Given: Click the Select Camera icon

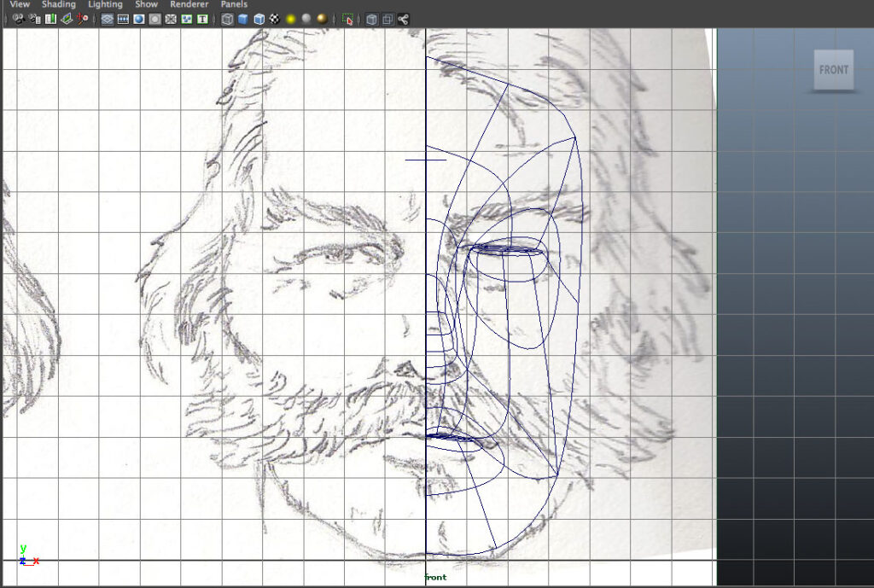Looking at the screenshot, I should 18,19.
